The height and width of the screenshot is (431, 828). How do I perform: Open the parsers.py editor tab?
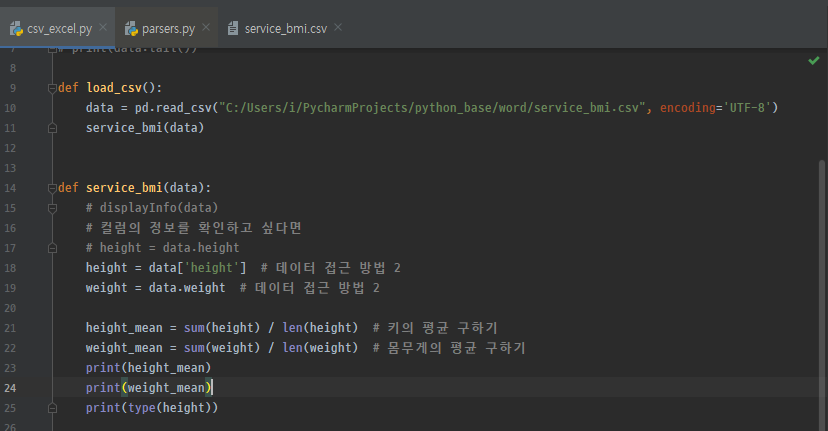167,29
